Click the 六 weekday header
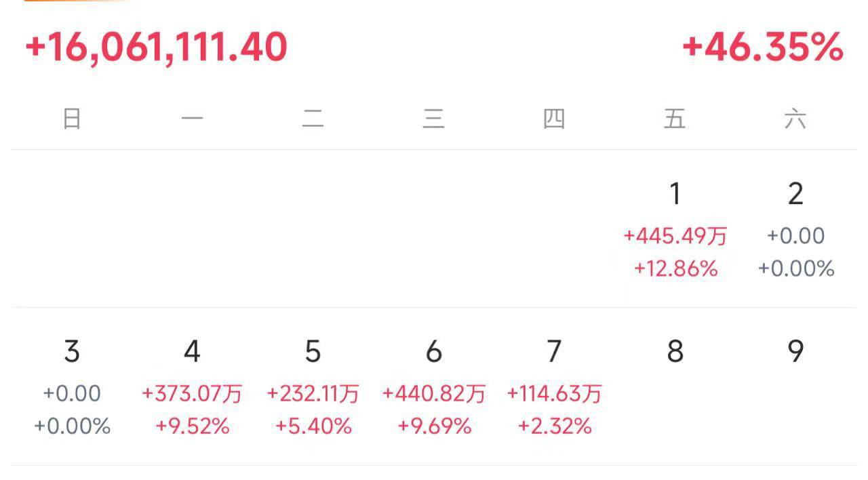 point(796,119)
